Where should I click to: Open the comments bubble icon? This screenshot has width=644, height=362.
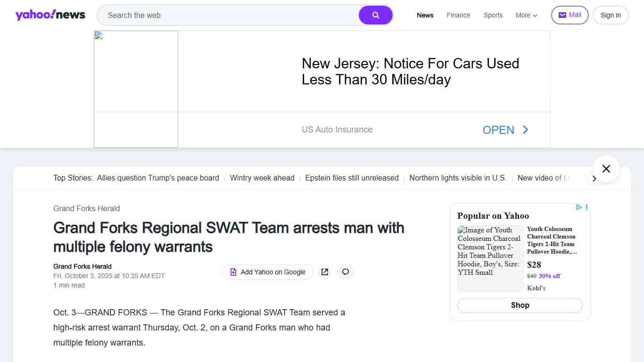[x=346, y=272]
